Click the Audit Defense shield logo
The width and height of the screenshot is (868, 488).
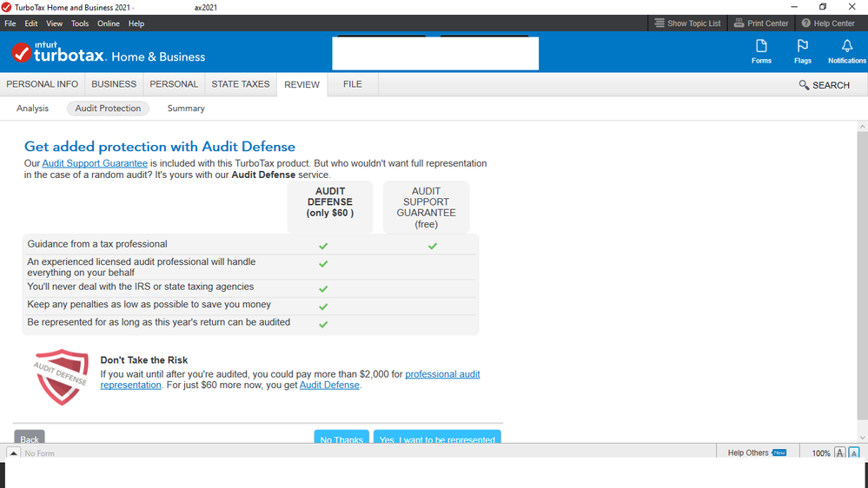(62, 377)
